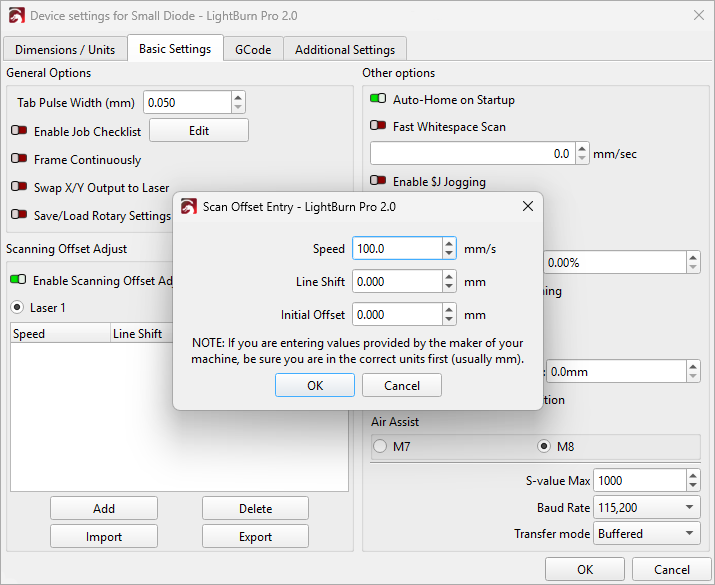Confirm scan offset entry with OK
Viewport: 715px width, 585px height.
[x=315, y=386]
